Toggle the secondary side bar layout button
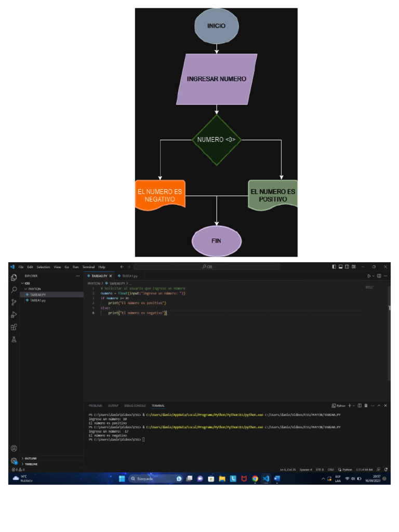This screenshot has height=532, width=399. 347,267
